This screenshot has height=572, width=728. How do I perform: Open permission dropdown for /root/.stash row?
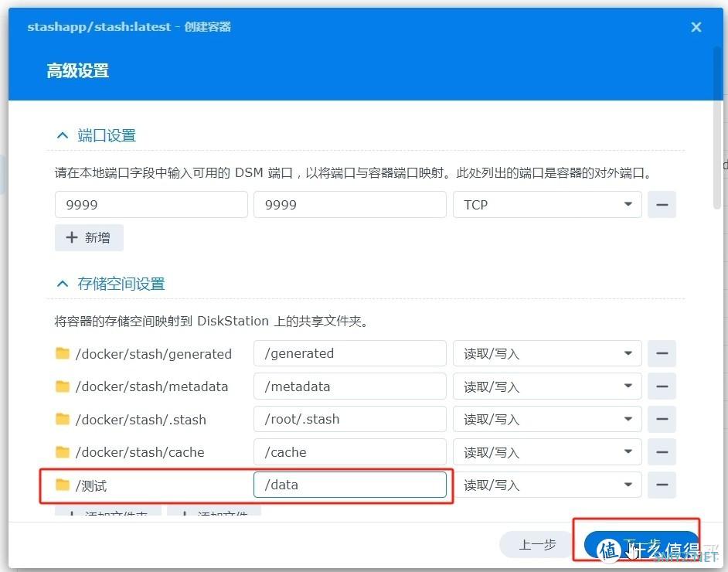[547, 419]
